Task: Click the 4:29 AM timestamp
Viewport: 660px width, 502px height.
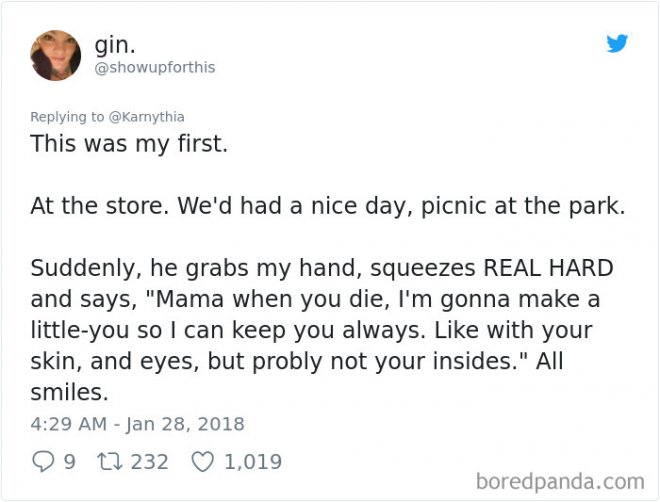Action: (66, 423)
